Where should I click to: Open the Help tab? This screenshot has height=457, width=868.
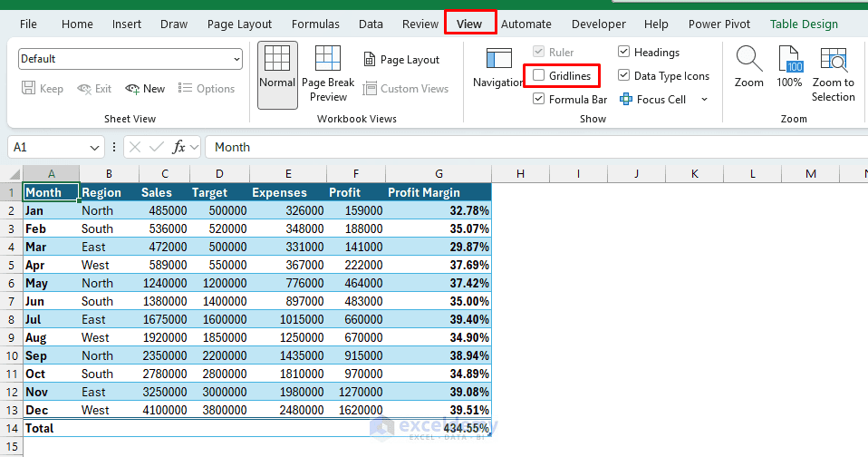click(x=656, y=24)
